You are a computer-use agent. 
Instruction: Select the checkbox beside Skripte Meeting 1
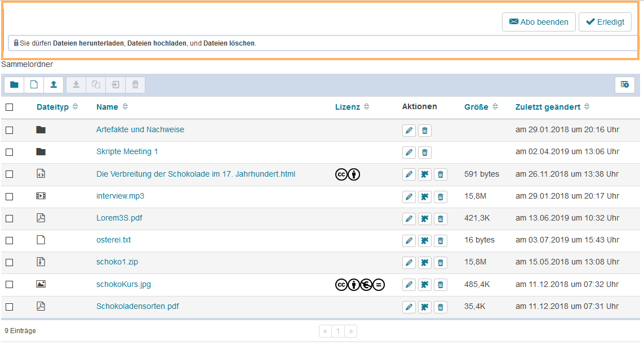[x=9, y=152]
